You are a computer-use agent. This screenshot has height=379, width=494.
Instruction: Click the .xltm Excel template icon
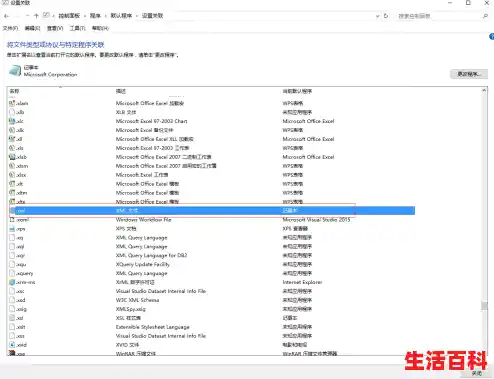click(12, 193)
